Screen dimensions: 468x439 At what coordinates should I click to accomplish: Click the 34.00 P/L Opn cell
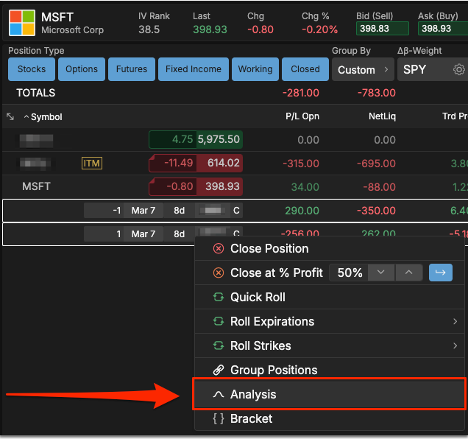coord(305,187)
